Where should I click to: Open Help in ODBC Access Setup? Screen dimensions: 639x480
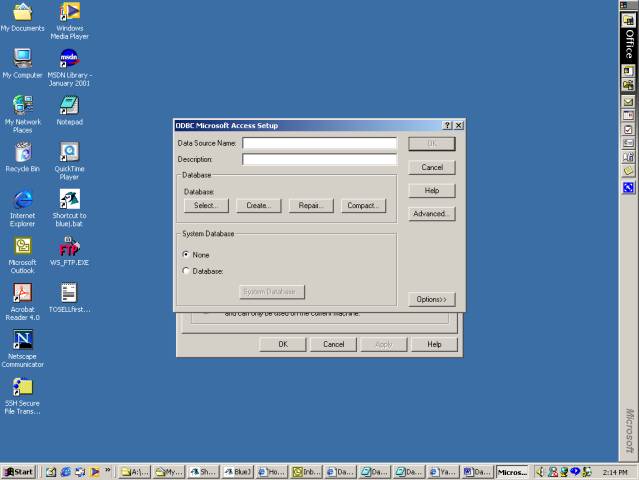432,191
